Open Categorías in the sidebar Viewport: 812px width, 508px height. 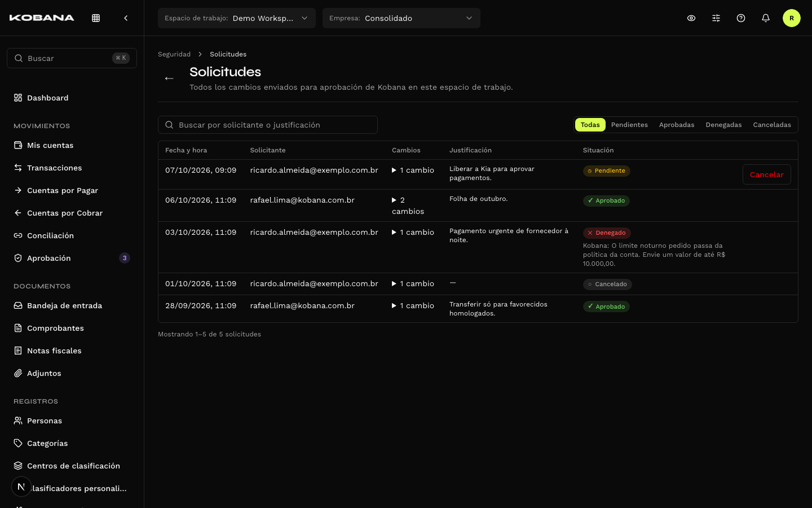[72, 443]
